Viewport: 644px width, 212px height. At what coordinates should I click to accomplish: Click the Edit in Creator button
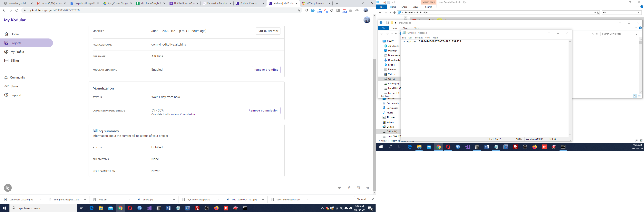click(x=268, y=31)
